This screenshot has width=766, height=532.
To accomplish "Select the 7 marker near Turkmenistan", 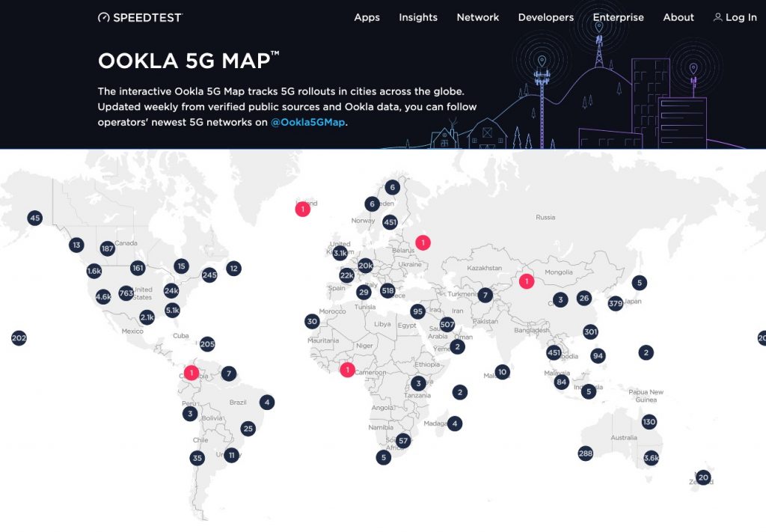I will tap(485, 295).
